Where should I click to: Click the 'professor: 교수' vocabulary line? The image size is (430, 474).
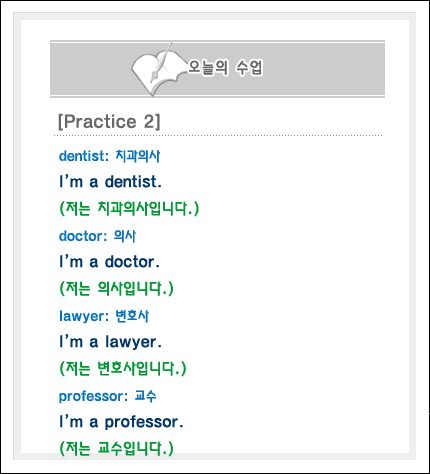click(107, 396)
